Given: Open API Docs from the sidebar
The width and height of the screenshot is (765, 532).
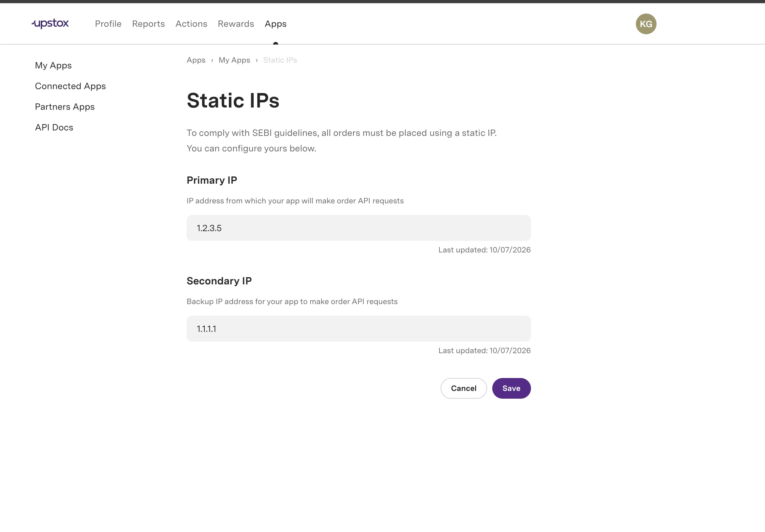Looking at the screenshot, I should (x=54, y=128).
